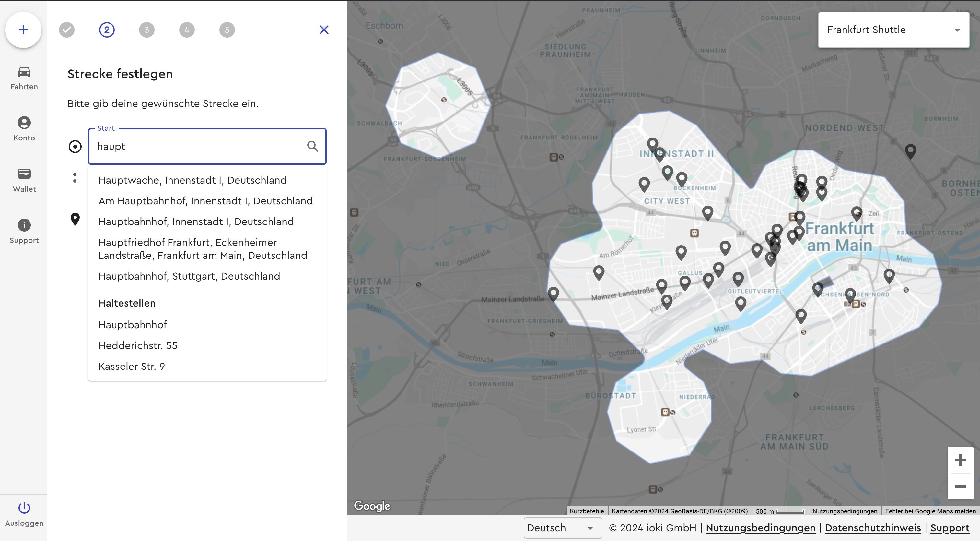
Task: Click Kurzbefehle on map
Action: click(x=587, y=511)
